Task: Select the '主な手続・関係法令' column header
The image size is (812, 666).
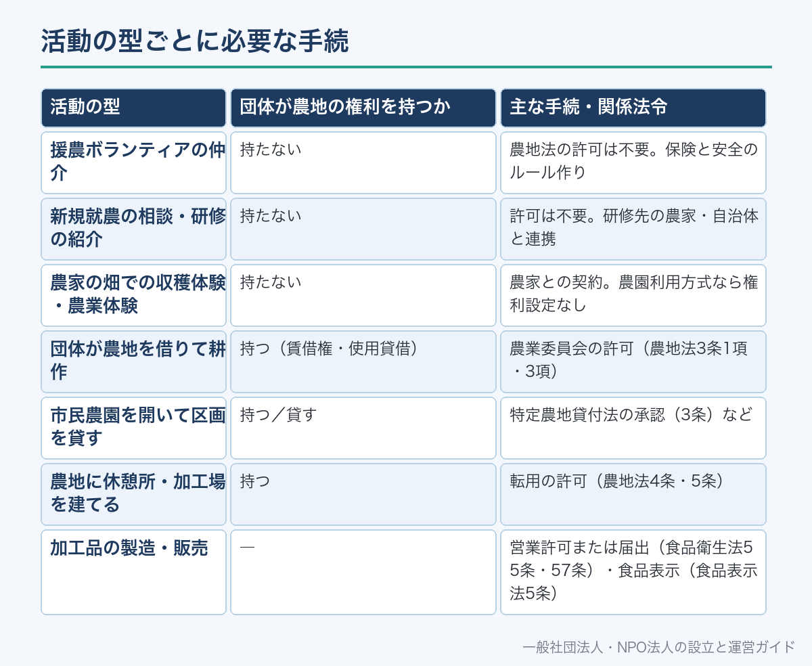Action: tap(633, 108)
